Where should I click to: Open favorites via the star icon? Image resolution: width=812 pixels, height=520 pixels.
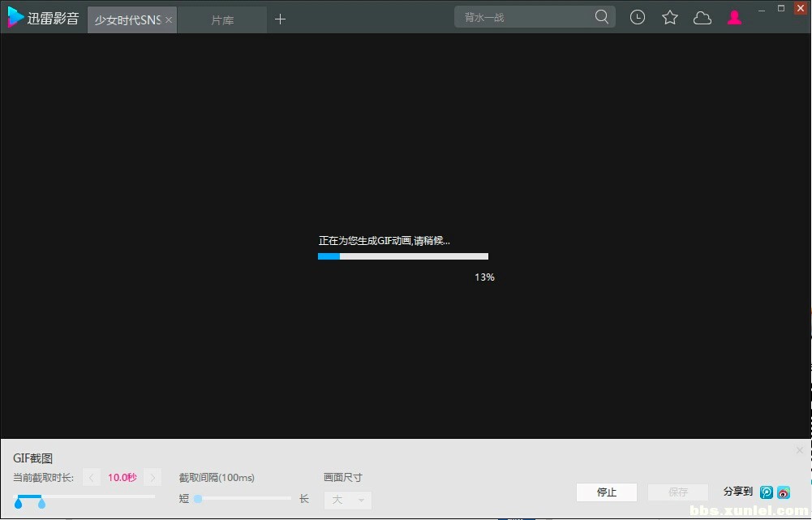point(669,18)
